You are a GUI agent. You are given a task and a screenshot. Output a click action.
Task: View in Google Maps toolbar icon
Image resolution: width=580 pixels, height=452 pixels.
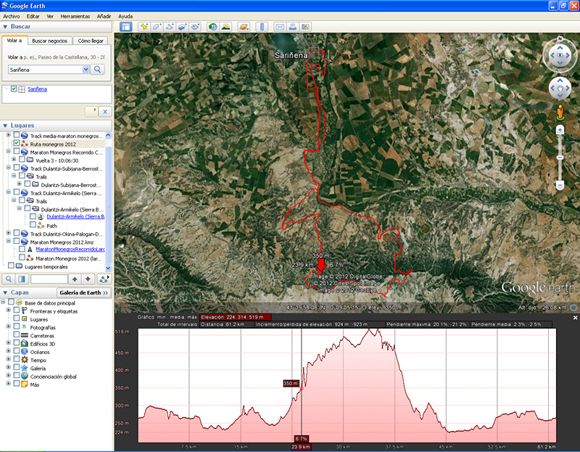305,27
